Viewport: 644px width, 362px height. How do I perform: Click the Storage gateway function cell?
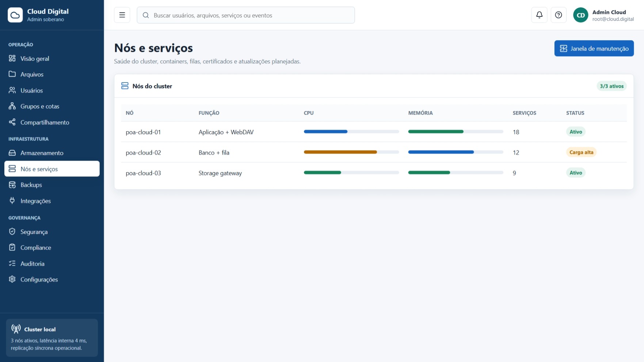pyautogui.click(x=220, y=173)
